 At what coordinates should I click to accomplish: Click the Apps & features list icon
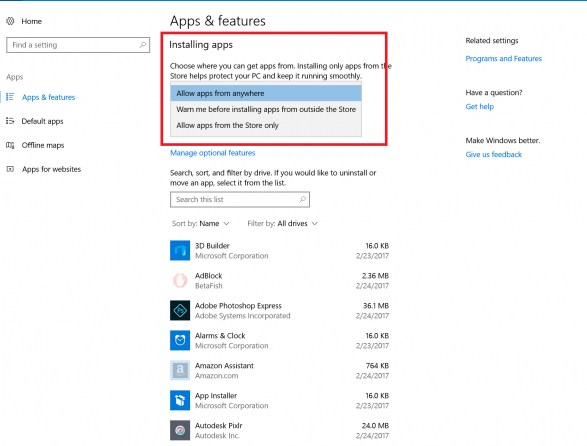point(10,97)
